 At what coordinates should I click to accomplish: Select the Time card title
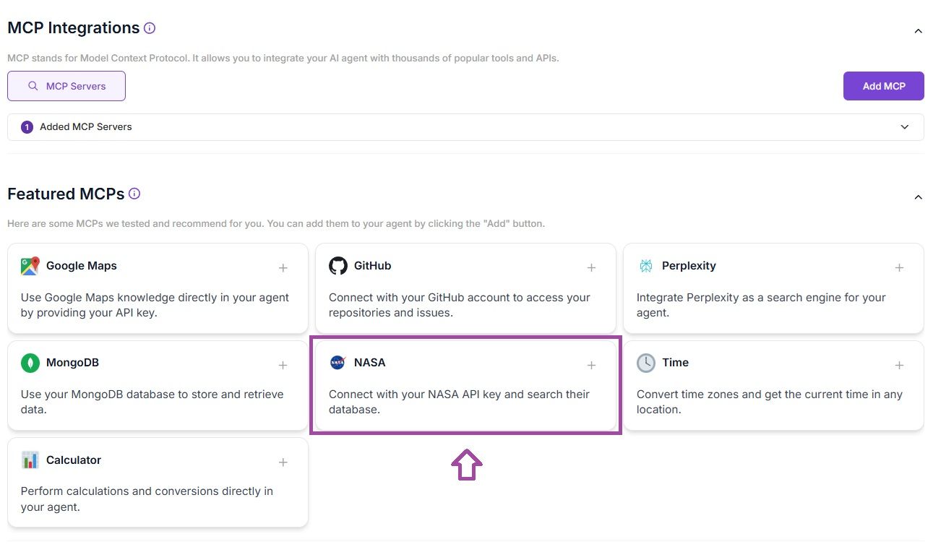675,363
